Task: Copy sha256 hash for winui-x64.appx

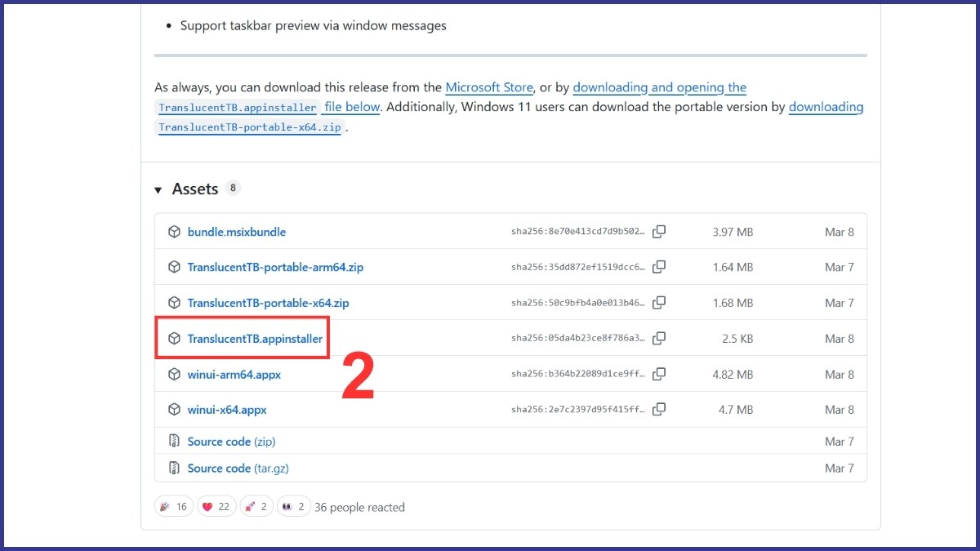Action: coord(659,410)
